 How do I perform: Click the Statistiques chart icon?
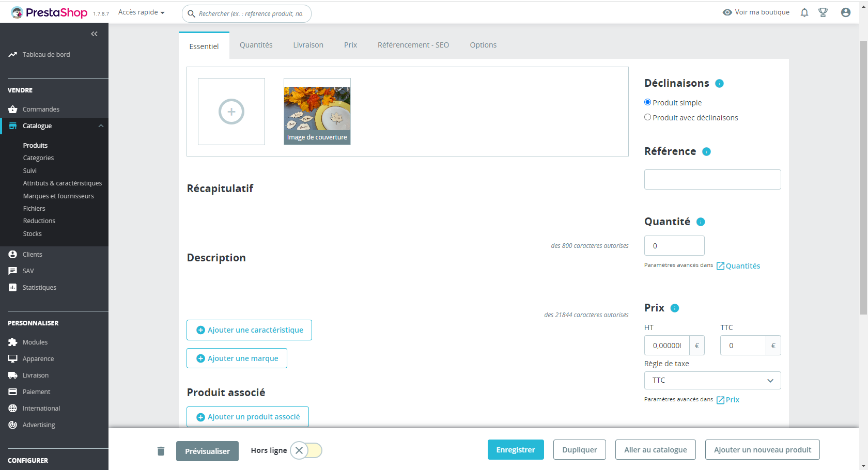pos(13,288)
